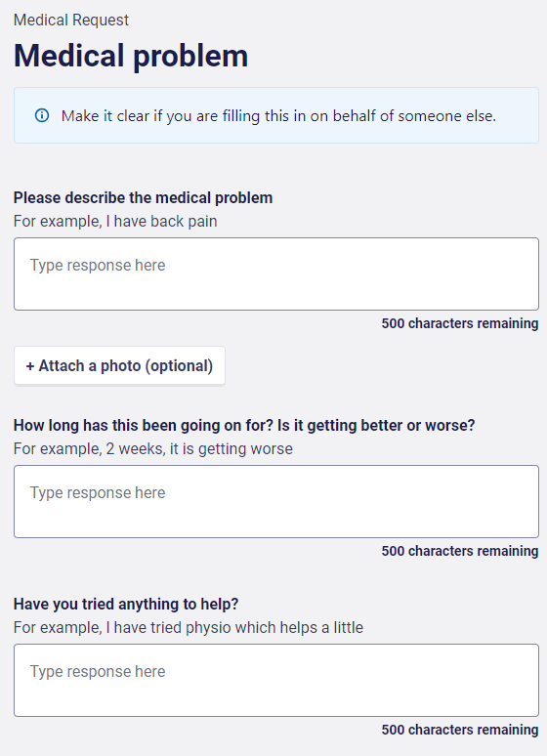The width and height of the screenshot is (547, 756).
Task: Click the character counter under the last text box
Action: click(460, 730)
